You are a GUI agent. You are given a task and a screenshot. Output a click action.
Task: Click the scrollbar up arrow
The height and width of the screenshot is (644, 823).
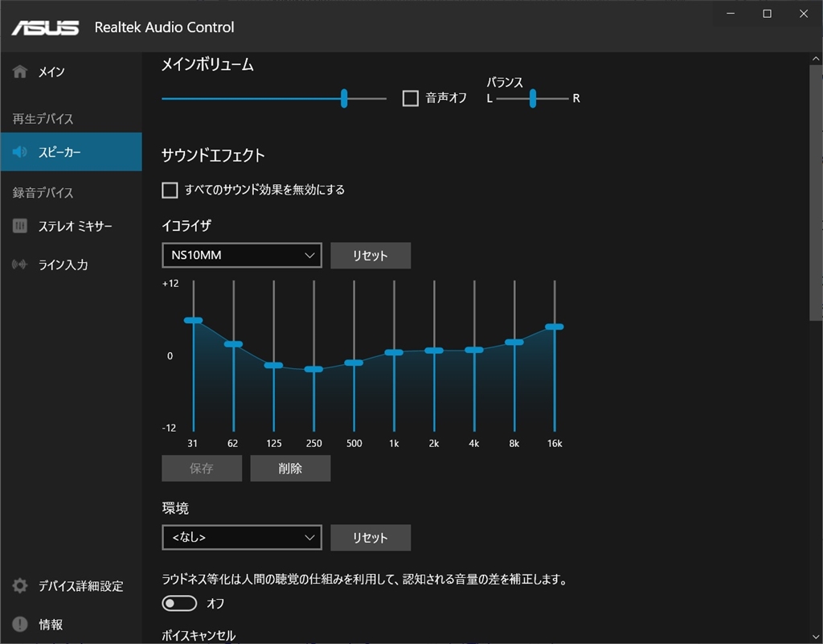pyautogui.click(x=816, y=58)
